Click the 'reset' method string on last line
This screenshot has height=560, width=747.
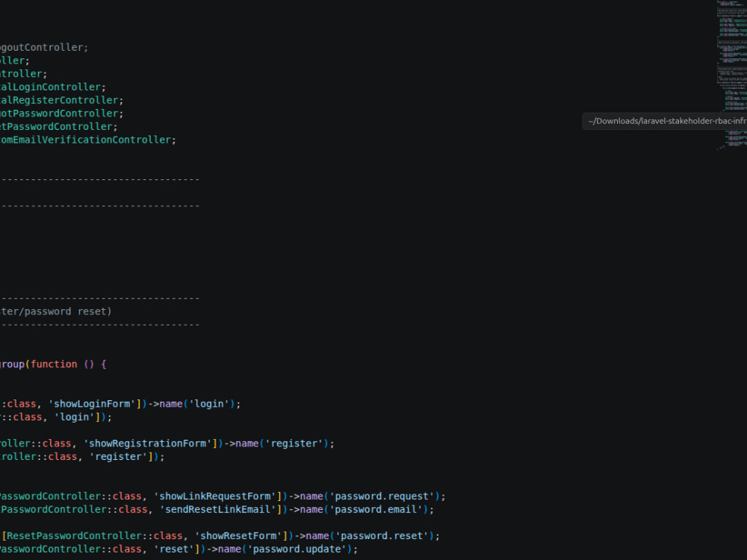174,549
